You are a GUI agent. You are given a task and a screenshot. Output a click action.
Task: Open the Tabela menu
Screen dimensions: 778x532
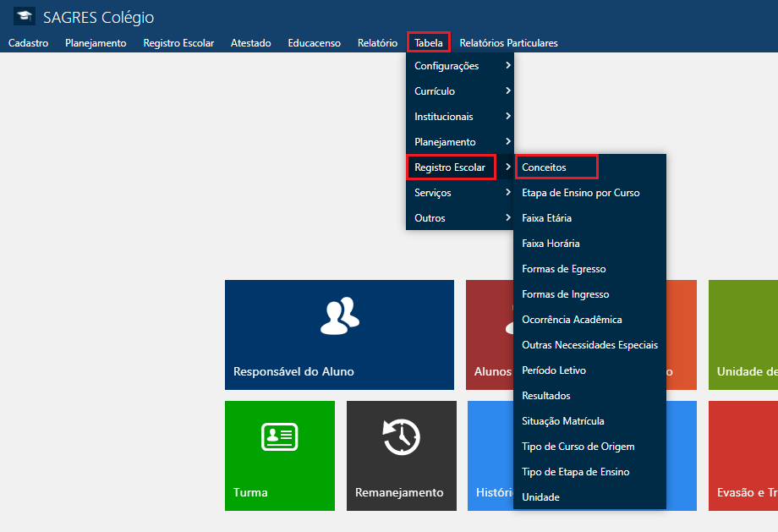click(428, 43)
